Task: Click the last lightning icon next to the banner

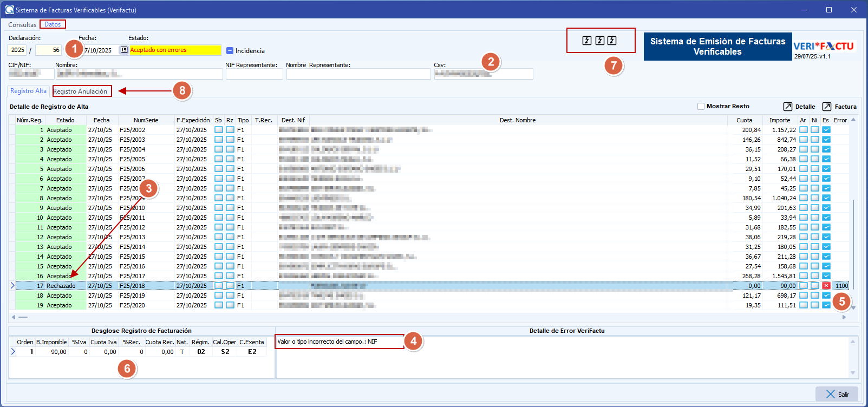Action: click(612, 41)
